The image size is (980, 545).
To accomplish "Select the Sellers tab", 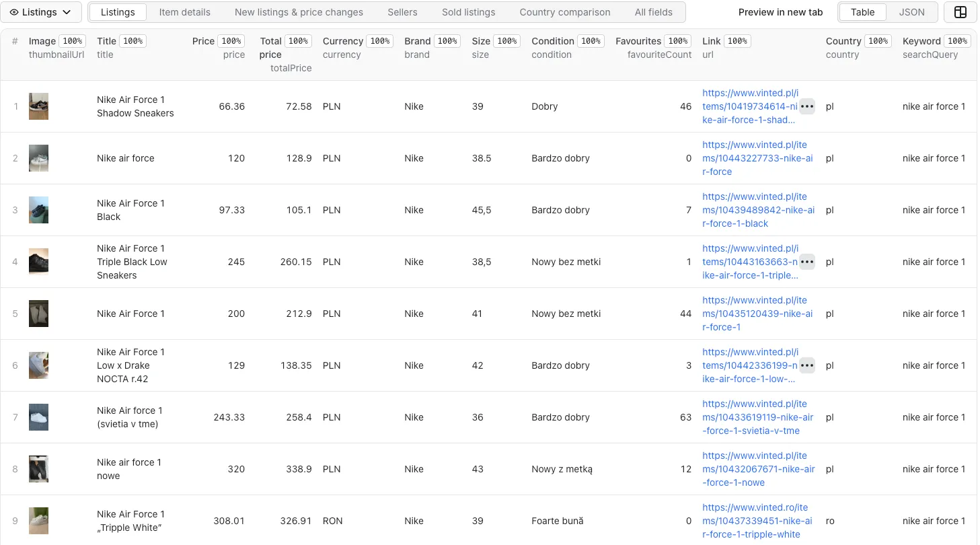I will 402,12.
